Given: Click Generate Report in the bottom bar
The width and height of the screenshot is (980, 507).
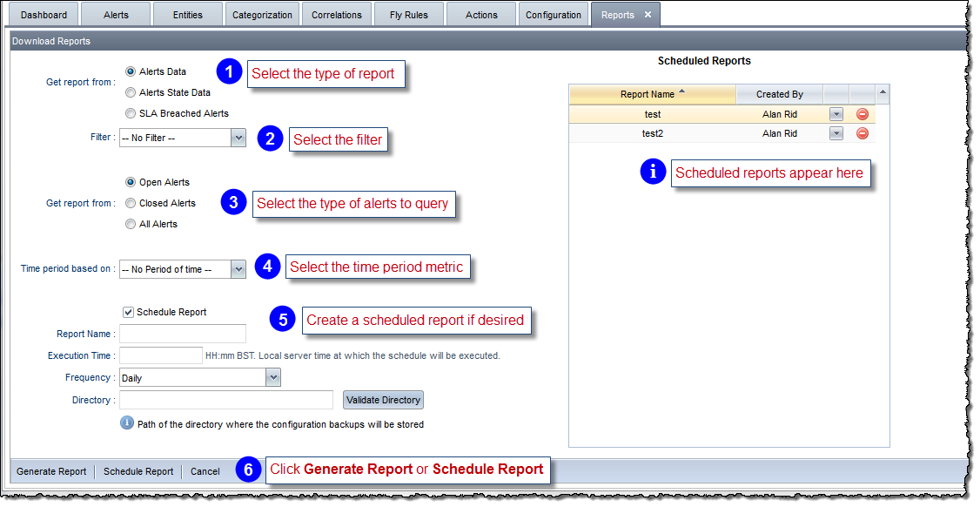Looking at the screenshot, I should point(51,471).
